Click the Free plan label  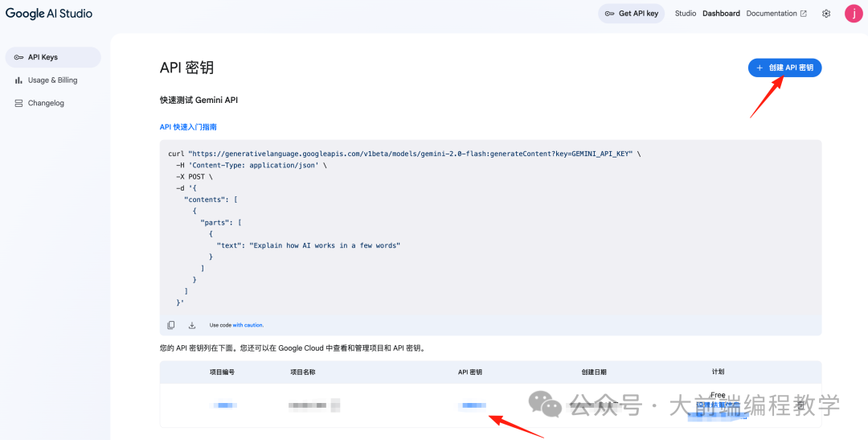[x=718, y=395]
